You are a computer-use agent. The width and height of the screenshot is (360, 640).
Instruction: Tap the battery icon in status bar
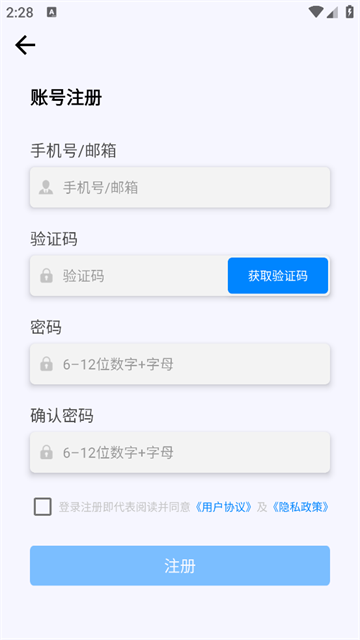pos(350,12)
